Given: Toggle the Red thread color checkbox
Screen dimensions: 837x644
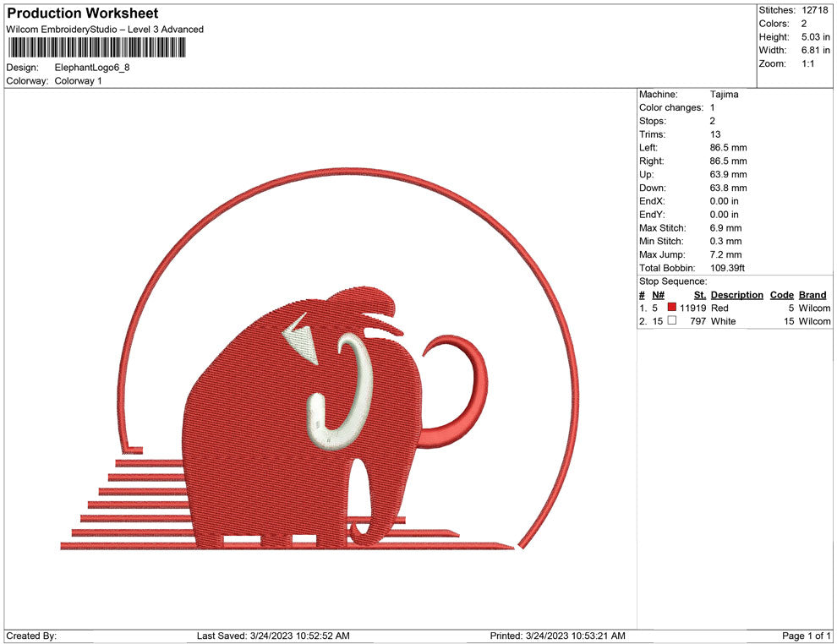Looking at the screenshot, I should pyautogui.click(x=670, y=308).
